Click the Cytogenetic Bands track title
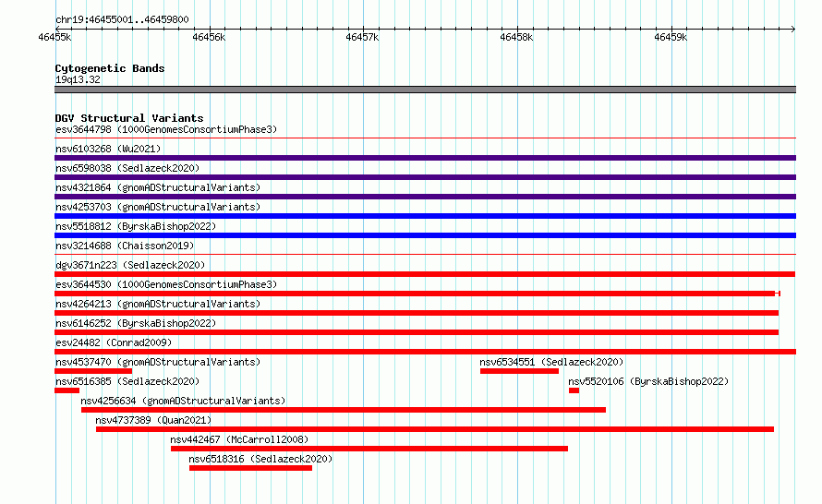822x504 pixels. point(110,68)
